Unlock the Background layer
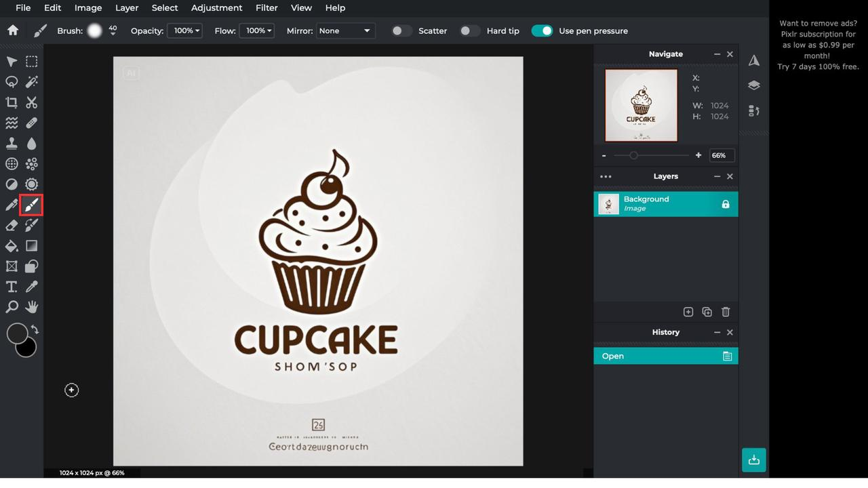The image size is (868, 488). [x=726, y=204]
